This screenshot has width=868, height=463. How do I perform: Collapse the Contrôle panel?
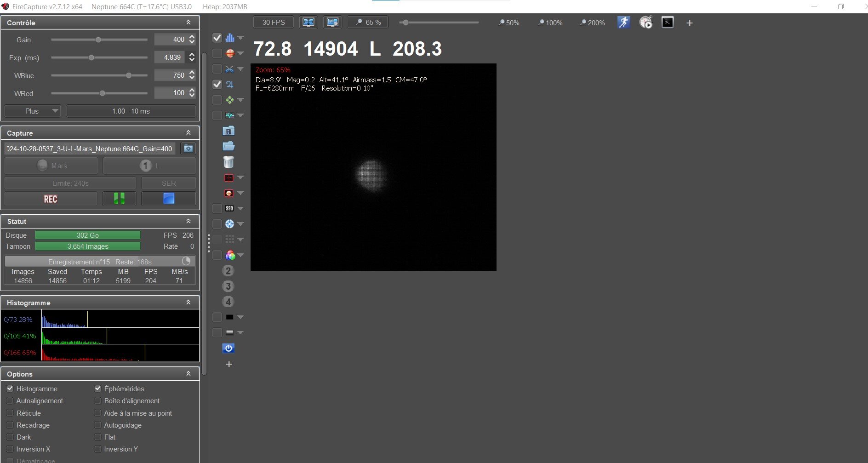click(188, 23)
